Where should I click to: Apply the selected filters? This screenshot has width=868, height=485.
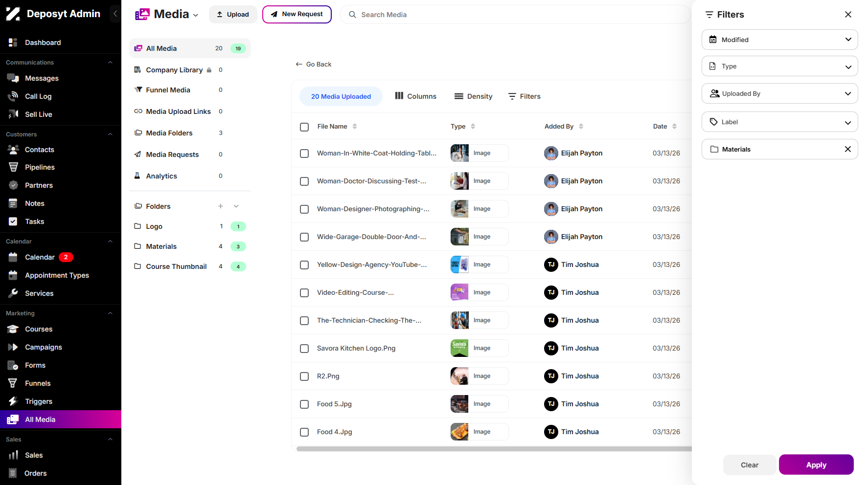tap(816, 465)
